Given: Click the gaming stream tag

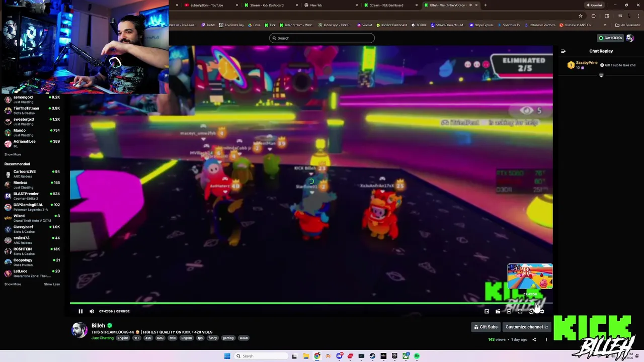Looking at the screenshot, I should tap(228, 338).
